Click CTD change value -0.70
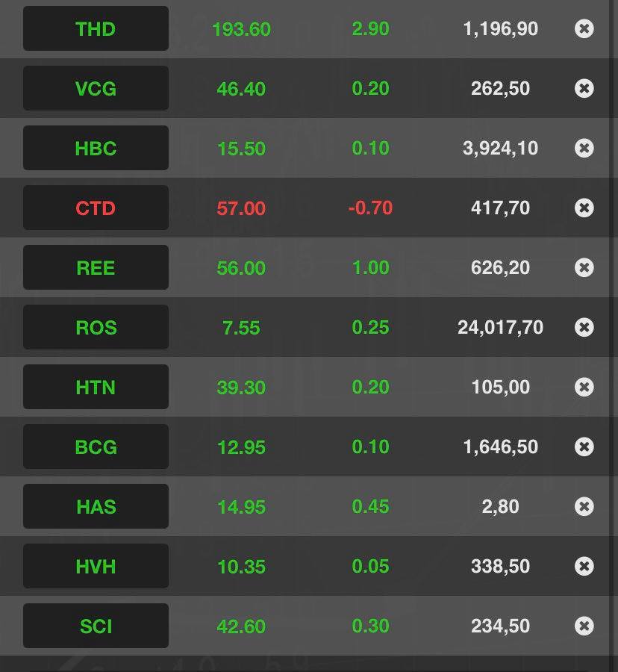 [x=370, y=208]
